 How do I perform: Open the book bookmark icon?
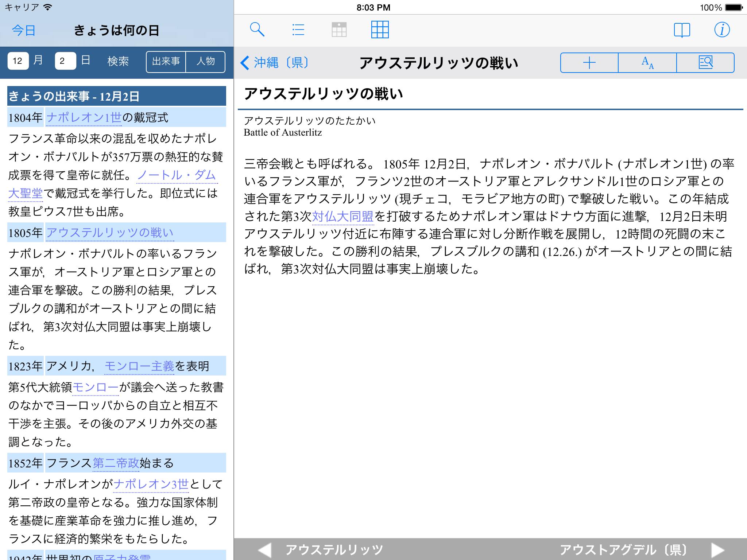pos(682,30)
